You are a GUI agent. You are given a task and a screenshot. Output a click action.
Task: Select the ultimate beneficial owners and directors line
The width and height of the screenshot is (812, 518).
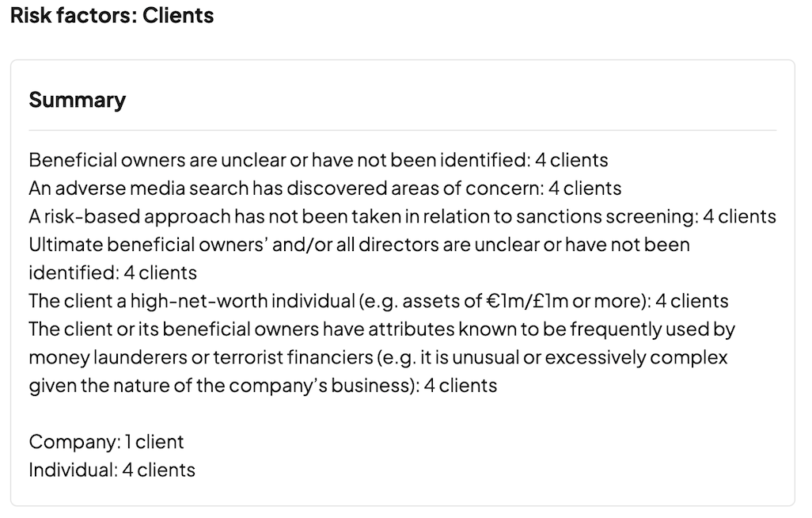tap(359, 244)
